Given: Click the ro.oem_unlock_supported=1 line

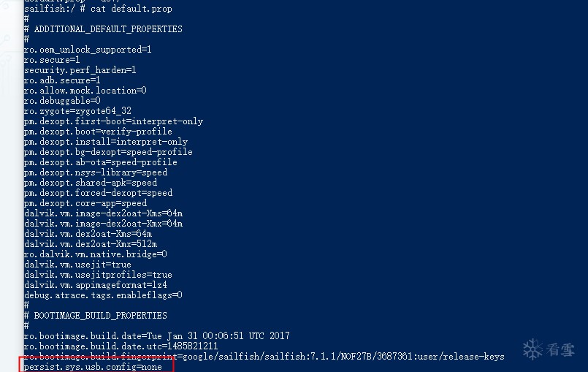Looking at the screenshot, I should tap(88, 49).
